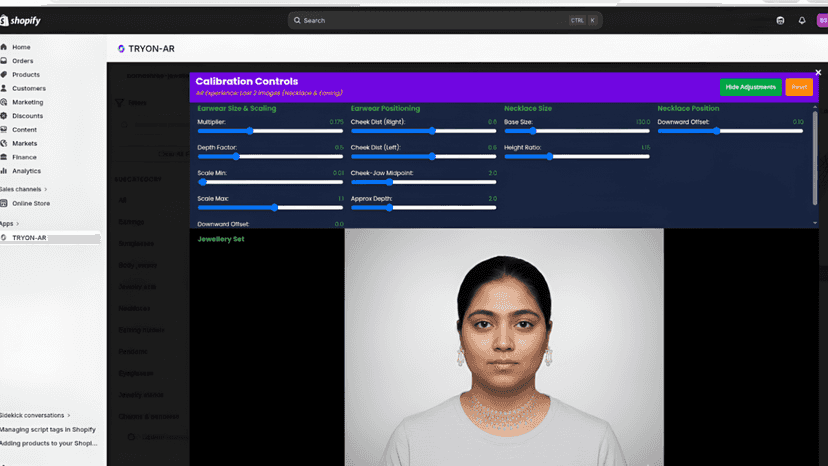Click the Multiplier slider
The image size is (828, 466).
[270, 131]
